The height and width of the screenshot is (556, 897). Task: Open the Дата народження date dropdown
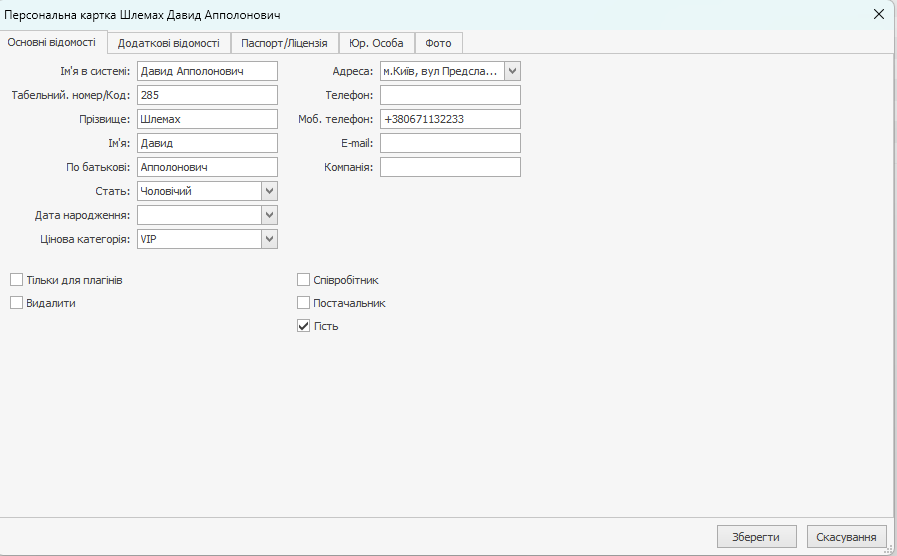(x=269, y=215)
